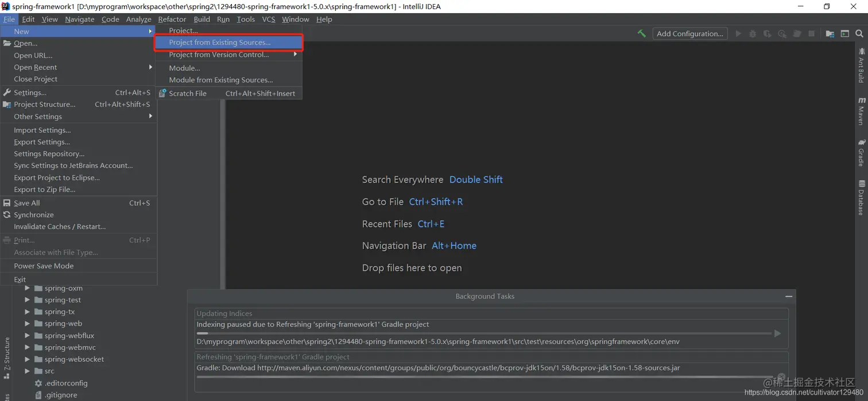
Task: Open the Open Recent submenu
Action: (x=78, y=67)
